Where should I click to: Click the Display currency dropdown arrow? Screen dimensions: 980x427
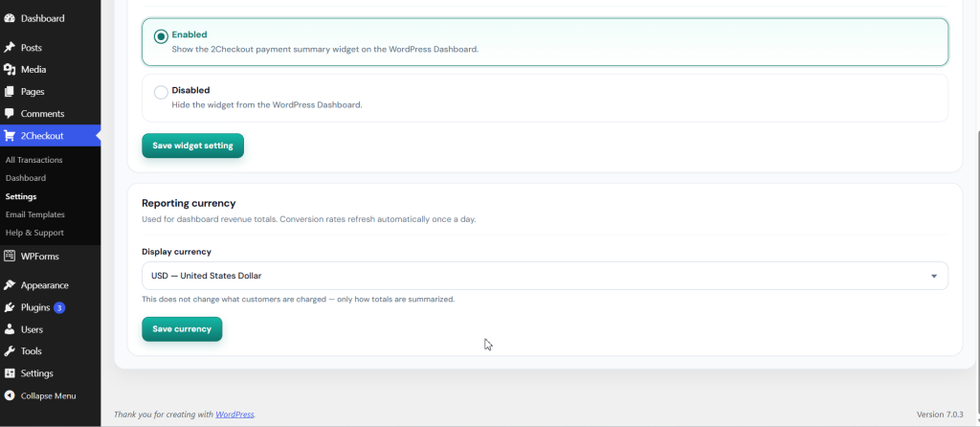pos(934,276)
